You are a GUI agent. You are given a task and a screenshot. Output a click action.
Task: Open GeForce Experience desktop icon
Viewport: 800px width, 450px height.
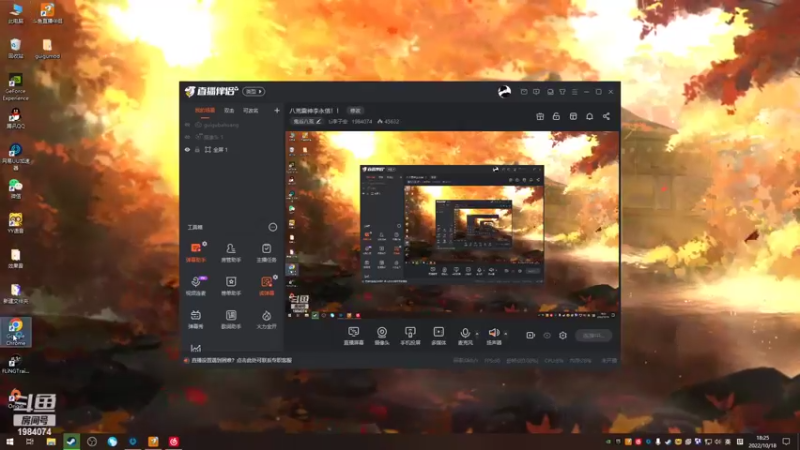pyautogui.click(x=15, y=87)
